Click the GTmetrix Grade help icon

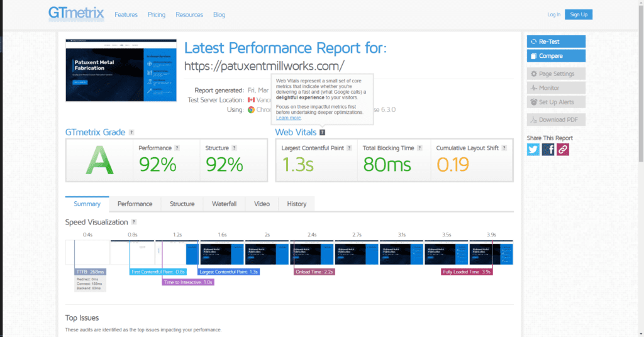pyautogui.click(x=131, y=132)
